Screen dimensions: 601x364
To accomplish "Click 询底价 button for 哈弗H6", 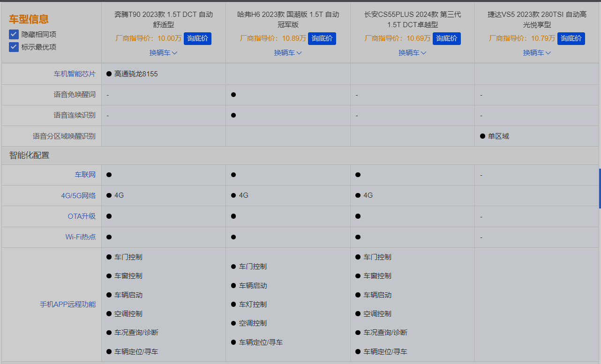I will point(322,38).
